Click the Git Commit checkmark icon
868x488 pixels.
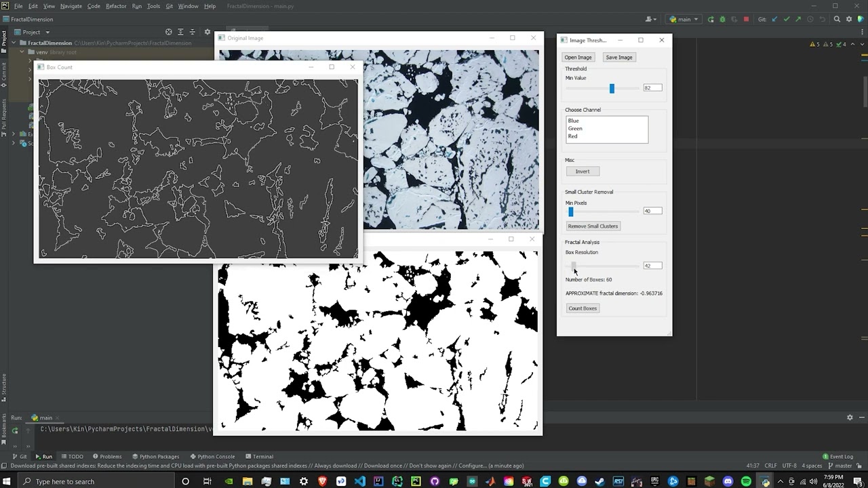pos(787,19)
